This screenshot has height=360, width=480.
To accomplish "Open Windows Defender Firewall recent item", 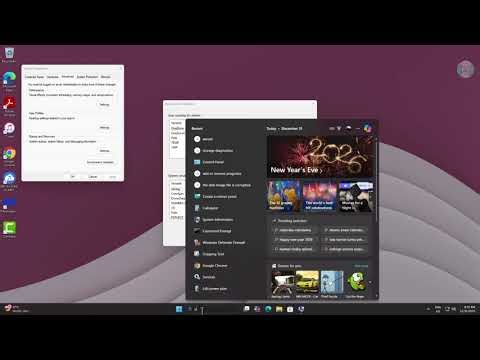I will pyautogui.click(x=226, y=243).
